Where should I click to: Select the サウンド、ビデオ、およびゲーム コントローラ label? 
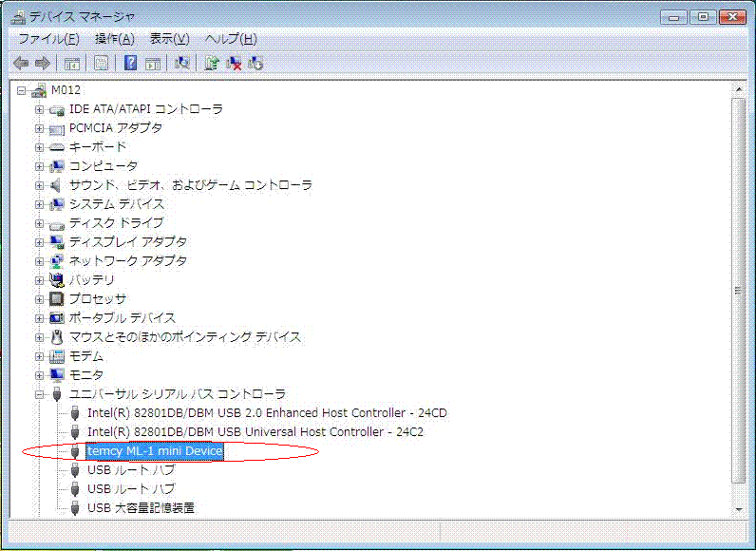tap(191, 185)
